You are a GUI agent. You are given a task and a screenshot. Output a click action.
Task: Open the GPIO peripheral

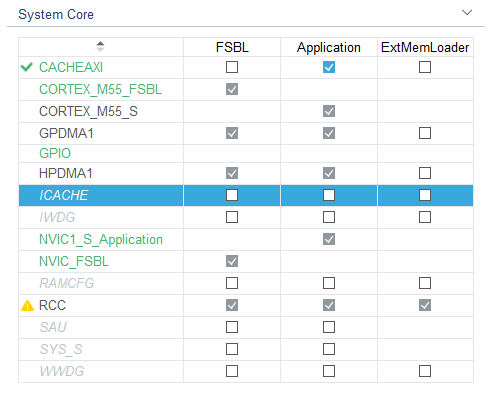click(x=55, y=153)
